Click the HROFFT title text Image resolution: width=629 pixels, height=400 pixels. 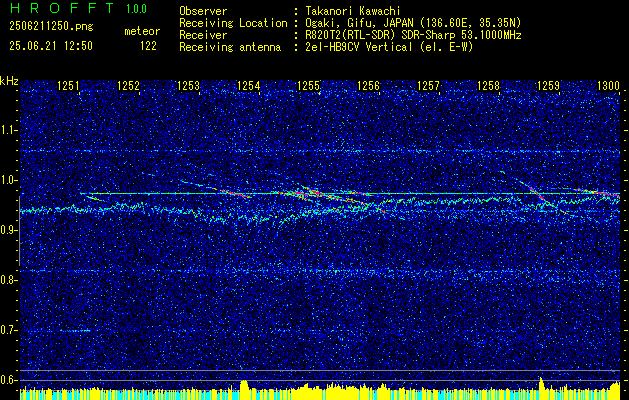[x=62, y=8]
